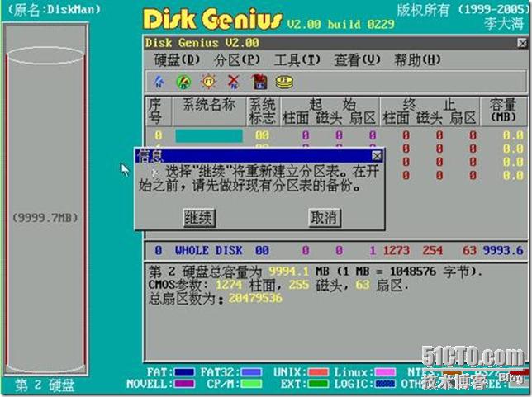Viewport: 532px width, 397px height.
Task: Click the 取消 button in dialog
Action: tap(325, 217)
